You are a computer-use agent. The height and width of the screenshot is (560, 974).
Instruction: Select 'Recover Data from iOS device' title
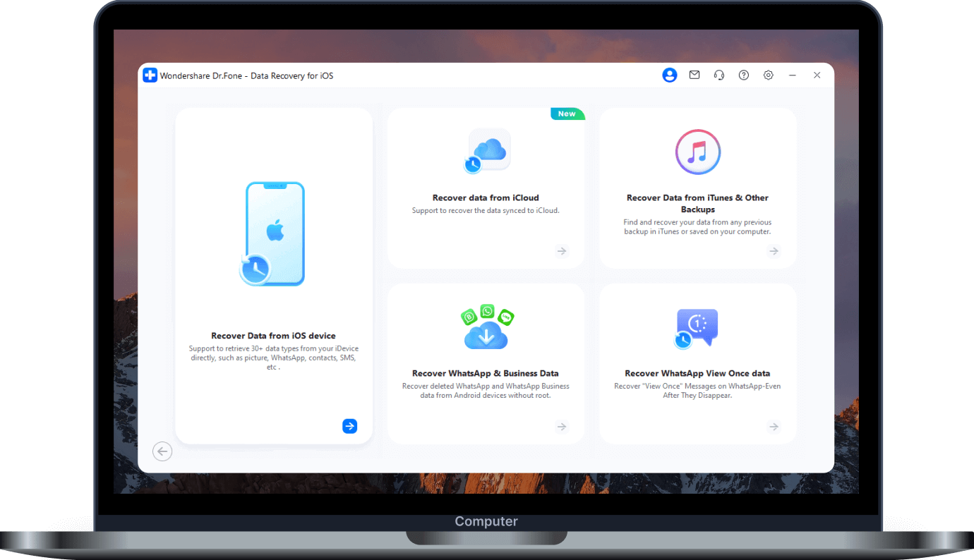[273, 336]
